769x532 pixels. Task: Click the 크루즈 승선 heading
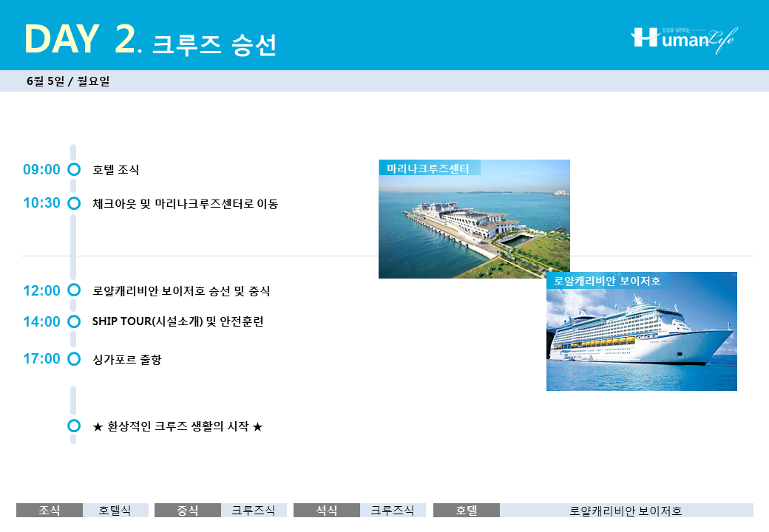tap(215, 44)
